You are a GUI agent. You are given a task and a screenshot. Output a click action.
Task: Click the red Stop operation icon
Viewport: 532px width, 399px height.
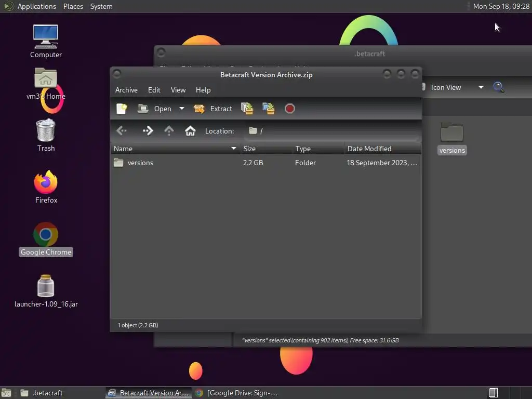289,109
